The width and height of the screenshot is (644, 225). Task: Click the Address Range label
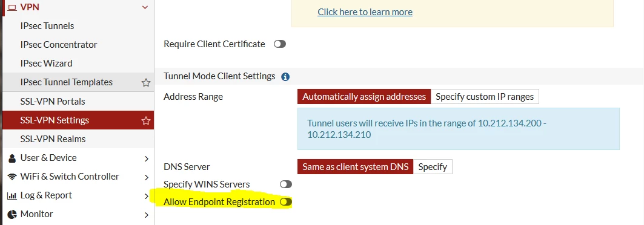click(193, 97)
